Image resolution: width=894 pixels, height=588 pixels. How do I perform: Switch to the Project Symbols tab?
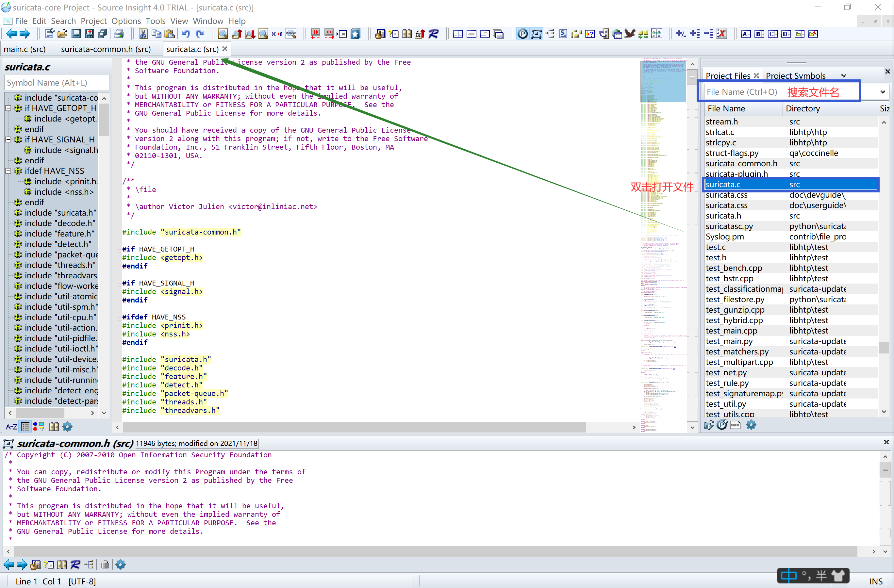(x=796, y=76)
